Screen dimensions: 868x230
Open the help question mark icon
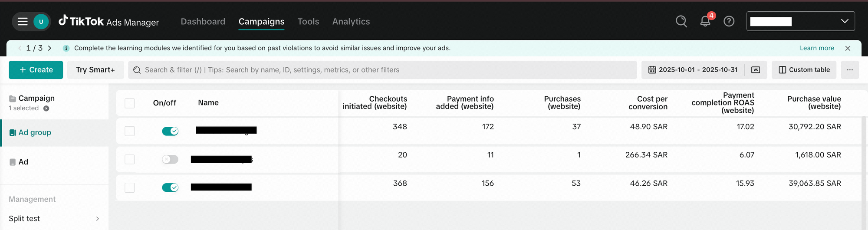(729, 21)
